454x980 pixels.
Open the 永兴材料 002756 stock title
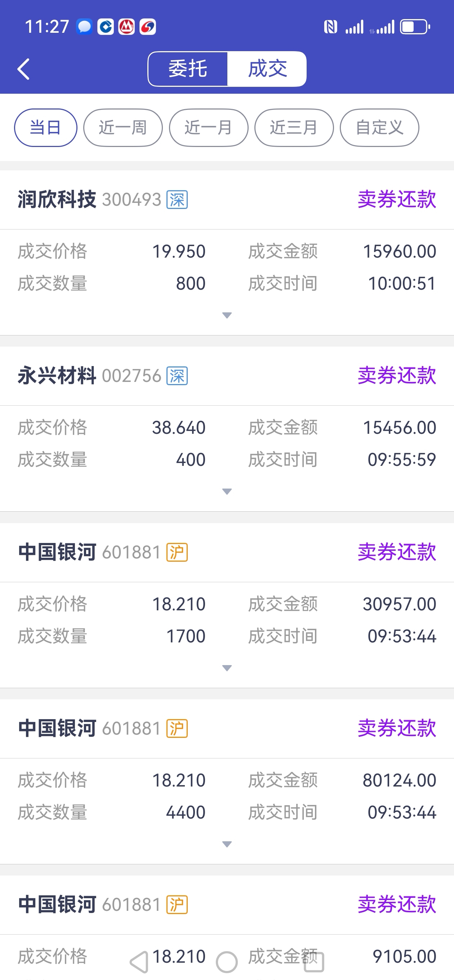pos(90,376)
